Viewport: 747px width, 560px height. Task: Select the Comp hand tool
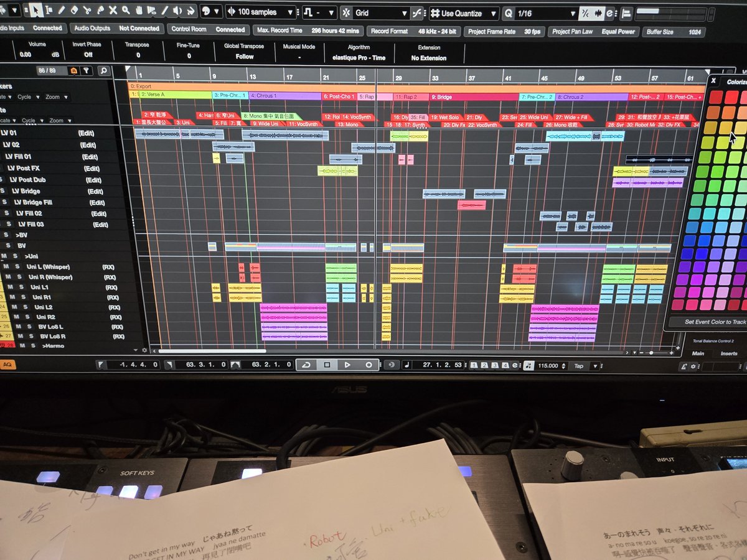click(139, 11)
